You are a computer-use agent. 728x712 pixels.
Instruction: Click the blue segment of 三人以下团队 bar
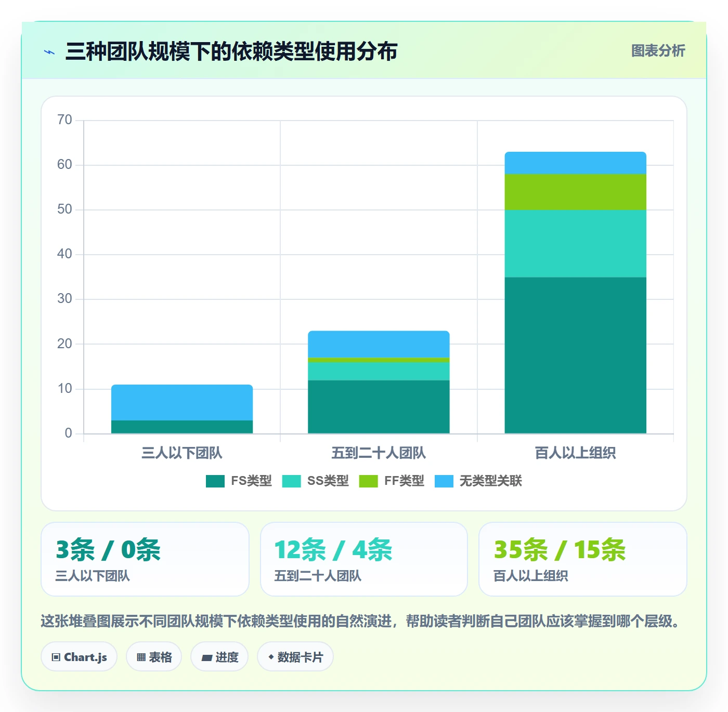click(x=182, y=403)
